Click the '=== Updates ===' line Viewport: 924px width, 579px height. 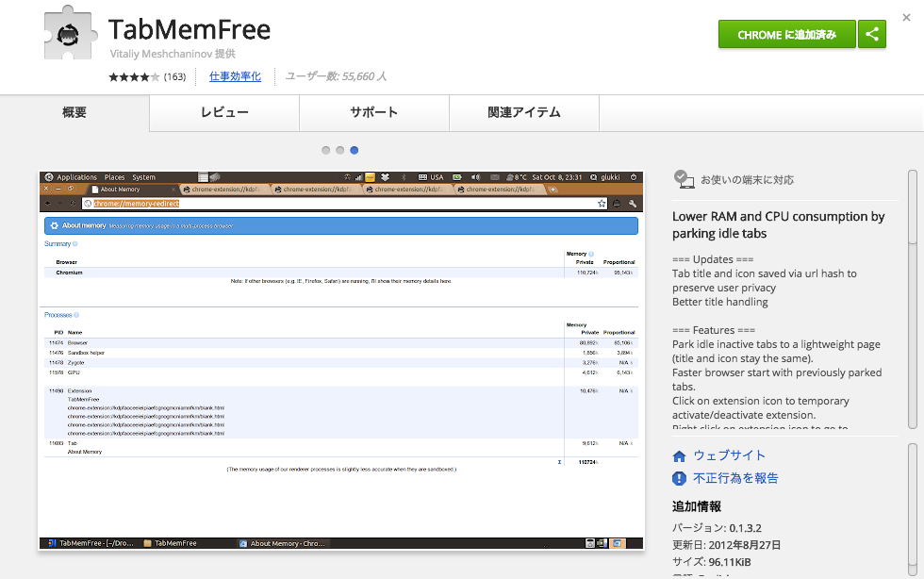coord(713,259)
